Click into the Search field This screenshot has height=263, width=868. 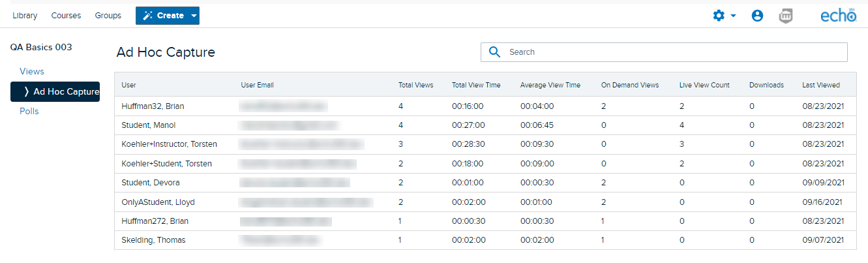pyautogui.click(x=664, y=52)
